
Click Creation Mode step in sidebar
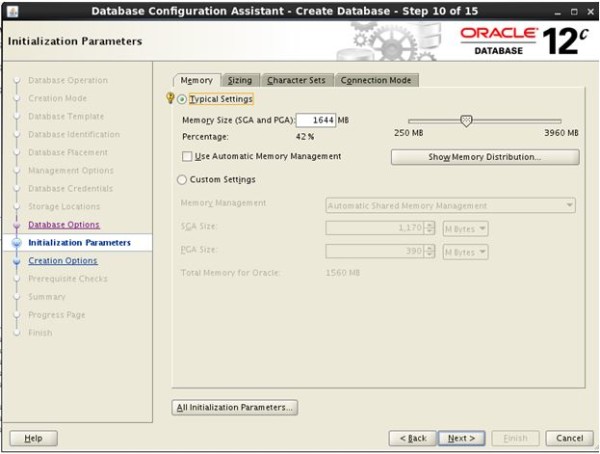57,98
